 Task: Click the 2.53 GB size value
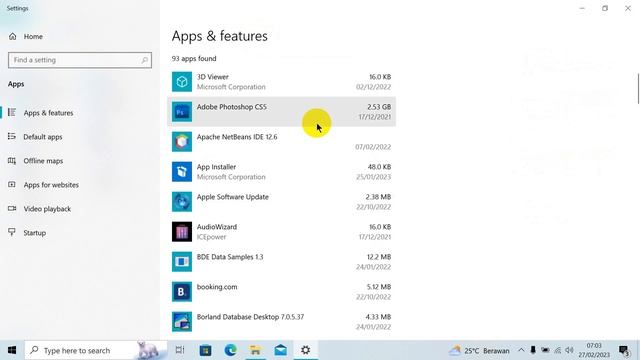[379, 107]
